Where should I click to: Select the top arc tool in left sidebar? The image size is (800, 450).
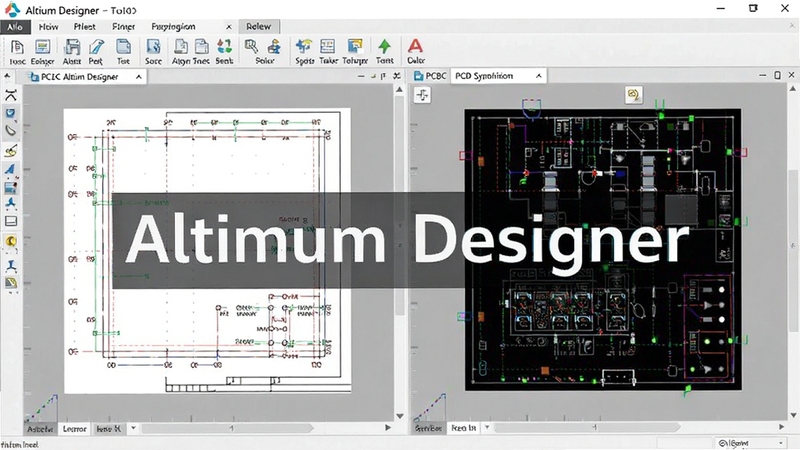pos(11,95)
